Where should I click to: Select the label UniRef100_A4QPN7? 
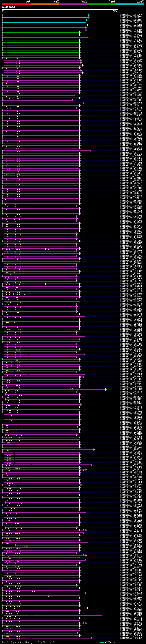[x=131, y=30]
